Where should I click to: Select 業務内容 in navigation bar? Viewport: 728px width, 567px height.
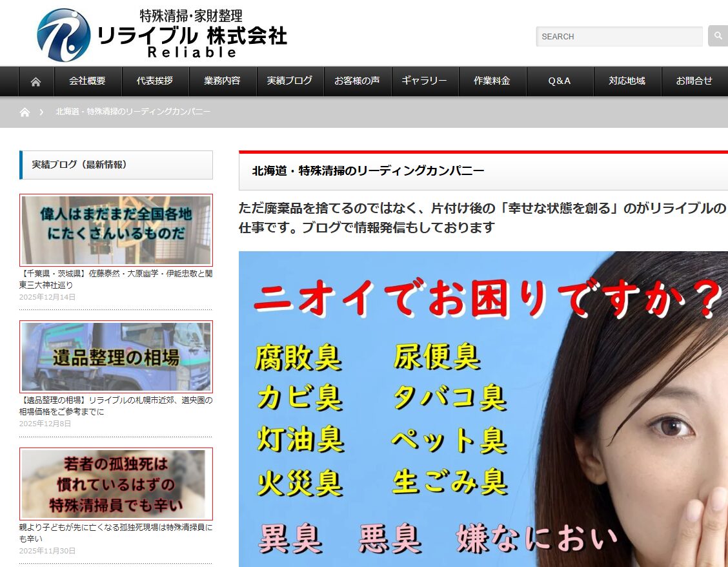tap(222, 81)
